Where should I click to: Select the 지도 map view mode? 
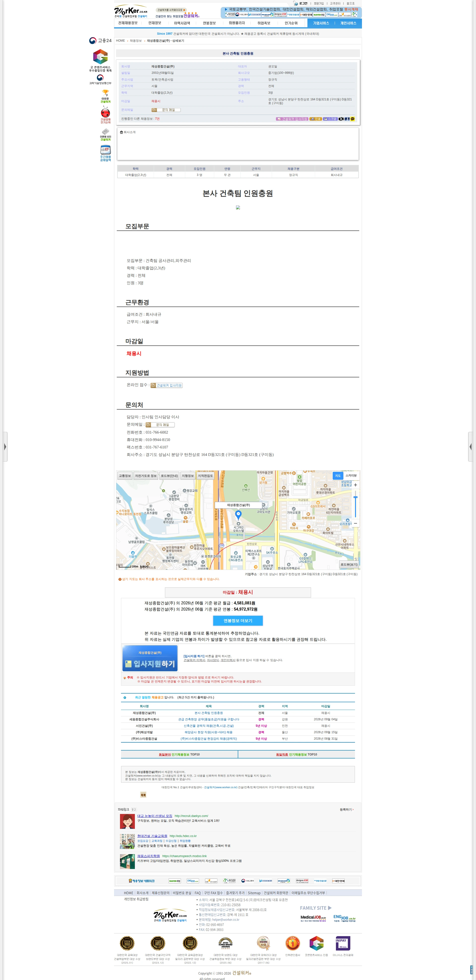point(338,476)
